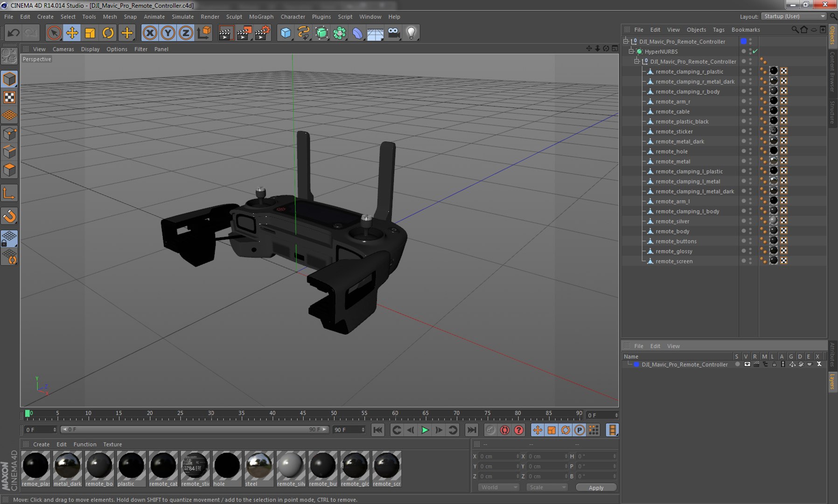Open the spline drawing tool icon
This screenshot has width=838, height=504.
[304, 33]
